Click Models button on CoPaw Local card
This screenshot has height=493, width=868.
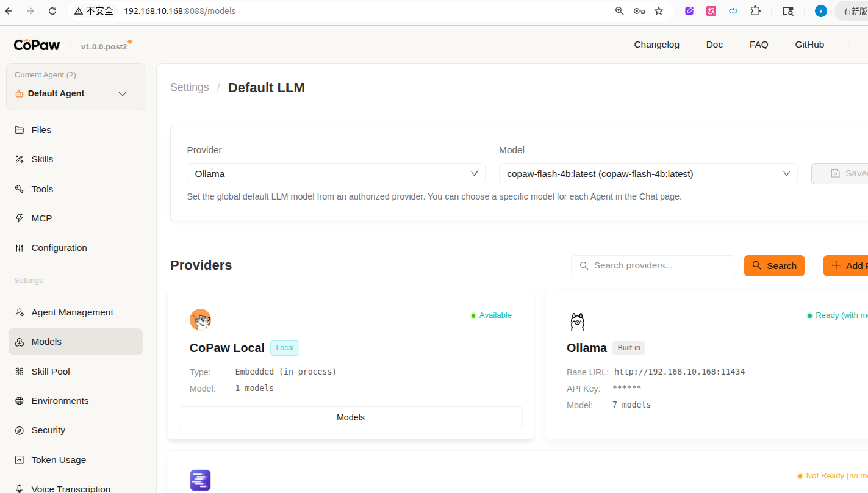coord(350,417)
